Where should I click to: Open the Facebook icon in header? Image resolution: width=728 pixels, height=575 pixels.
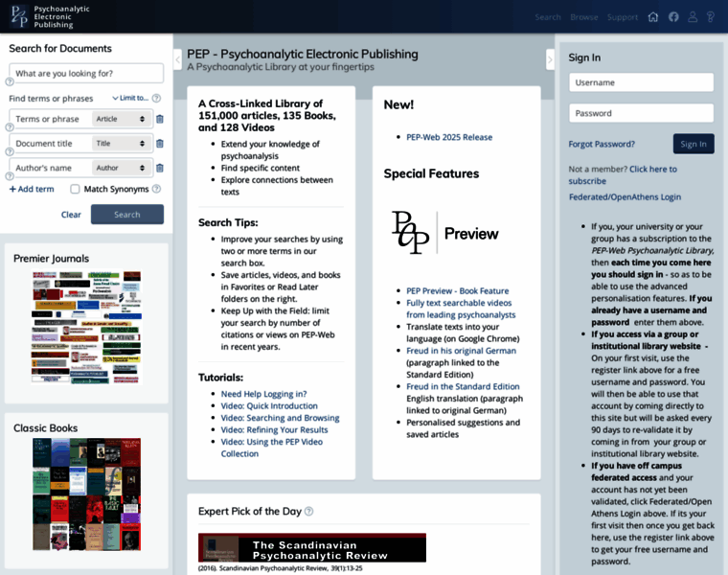pos(673,17)
